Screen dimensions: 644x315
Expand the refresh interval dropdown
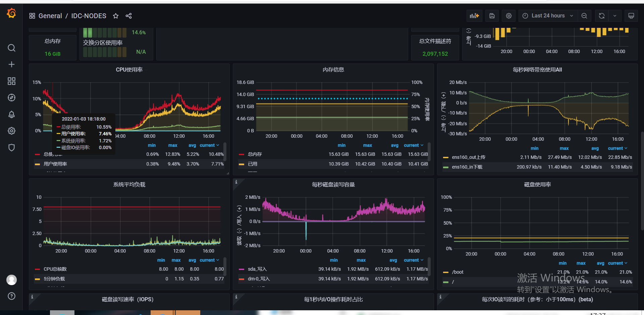[615, 16]
